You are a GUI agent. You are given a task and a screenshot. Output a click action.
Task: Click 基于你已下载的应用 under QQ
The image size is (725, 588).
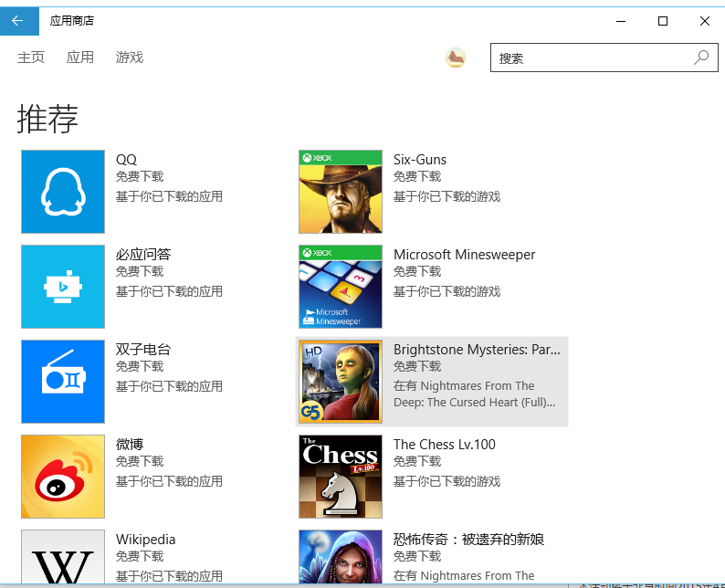[x=169, y=196]
